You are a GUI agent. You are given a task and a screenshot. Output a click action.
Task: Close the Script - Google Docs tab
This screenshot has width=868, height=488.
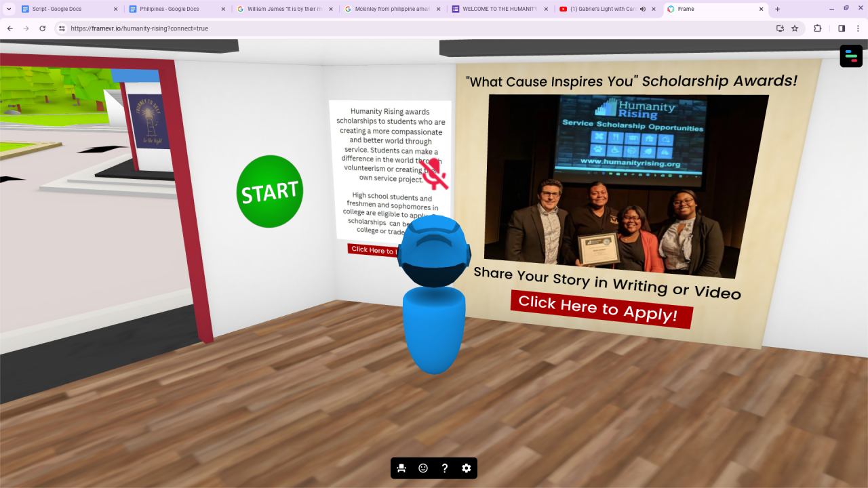point(116,9)
